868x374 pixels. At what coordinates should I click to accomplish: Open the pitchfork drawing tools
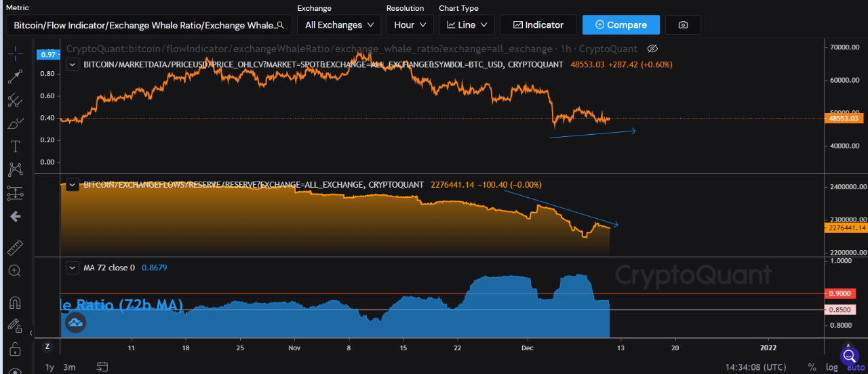tap(15, 100)
